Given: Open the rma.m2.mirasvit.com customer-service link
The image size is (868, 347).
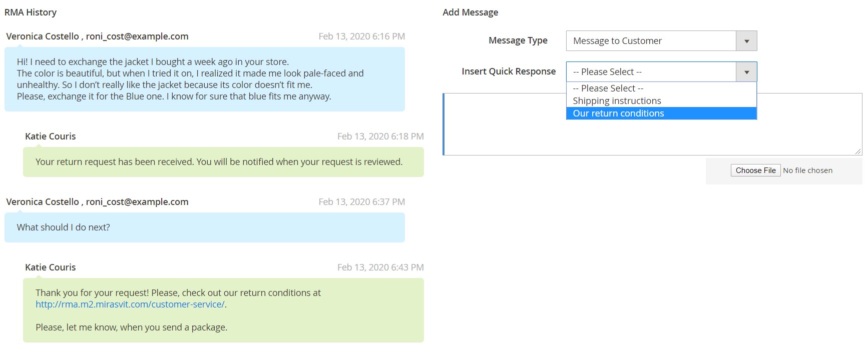Looking at the screenshot, I should (130, 304).
